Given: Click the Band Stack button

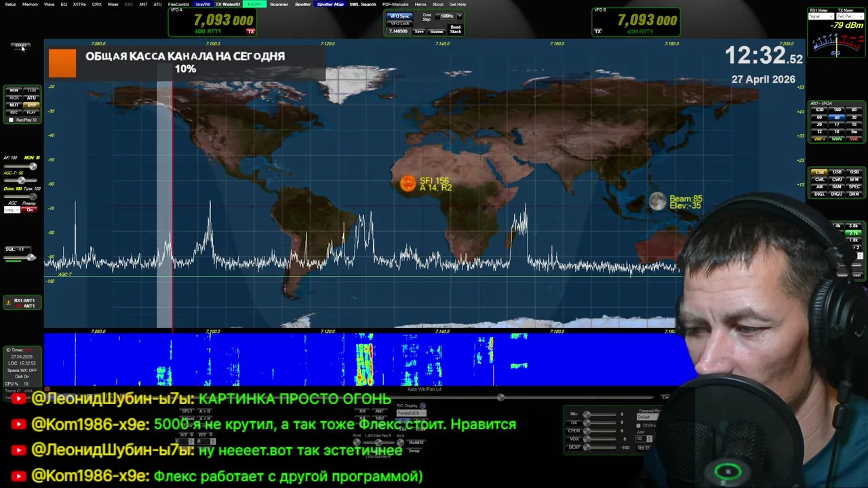Looking at the screenshot, I should point(456,29).
